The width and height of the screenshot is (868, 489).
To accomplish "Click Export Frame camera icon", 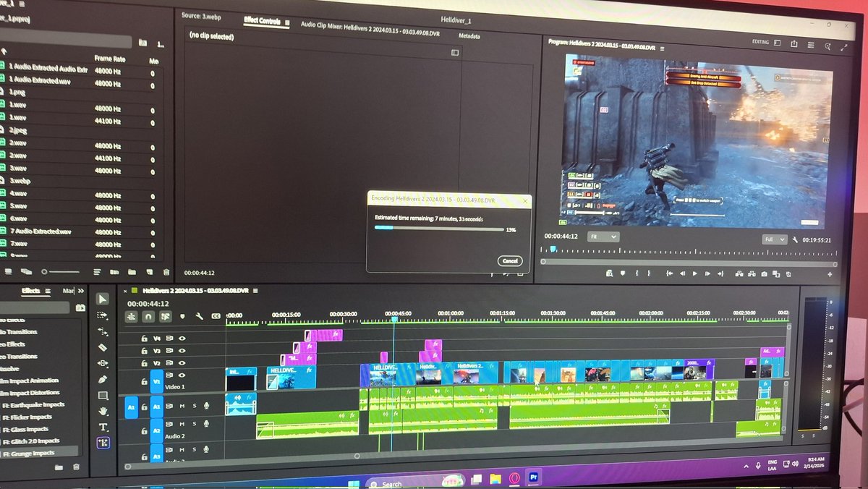I will click(x=764, y=274).
